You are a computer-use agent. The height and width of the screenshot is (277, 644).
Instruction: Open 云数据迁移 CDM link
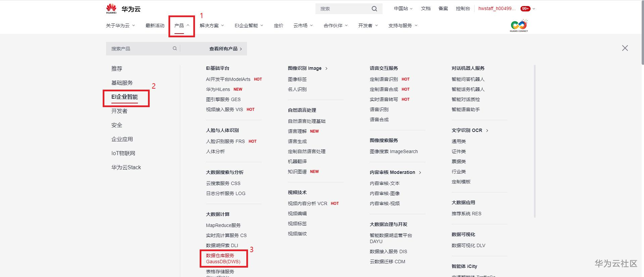pos(388,262)
